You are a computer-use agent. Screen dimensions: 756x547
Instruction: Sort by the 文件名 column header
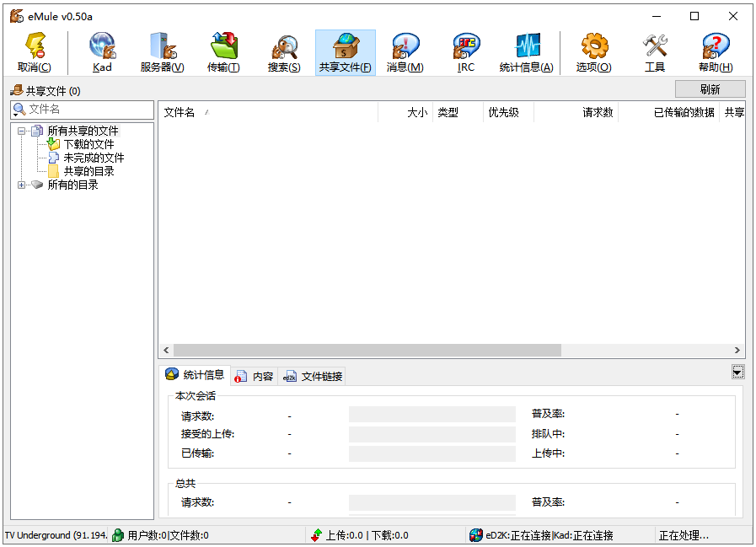coord(268,112)
